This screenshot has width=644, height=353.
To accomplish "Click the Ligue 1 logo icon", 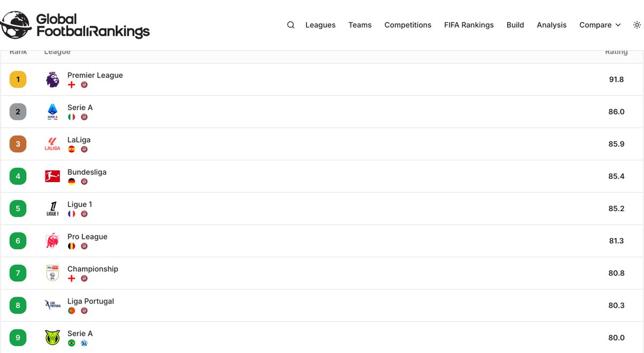I will (x=53, y=208).
